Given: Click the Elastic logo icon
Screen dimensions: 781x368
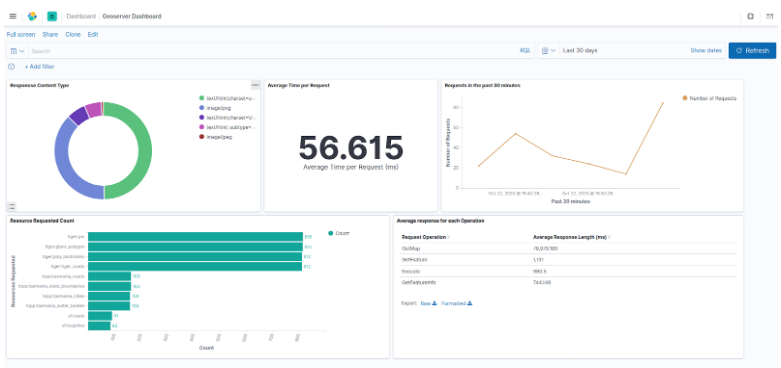Looking at the screenshot, I should (x=32, y=16).
